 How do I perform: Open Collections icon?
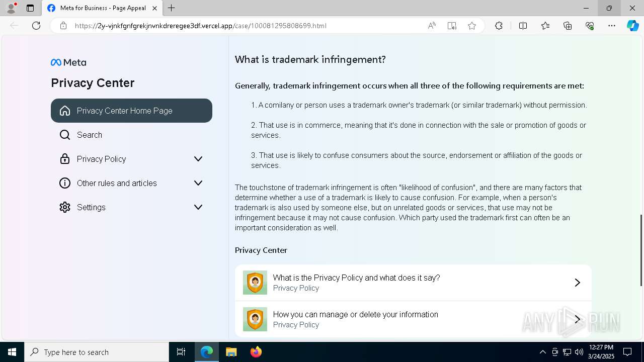568,26
